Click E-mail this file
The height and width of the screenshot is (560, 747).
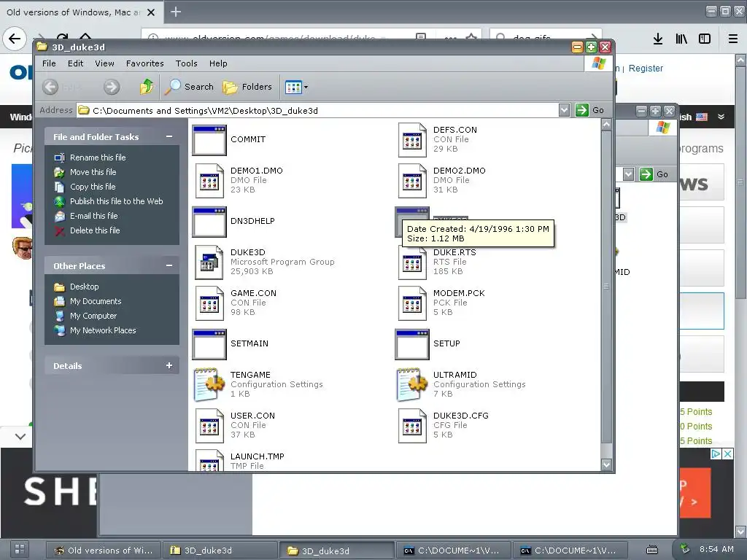coord(94,216)
